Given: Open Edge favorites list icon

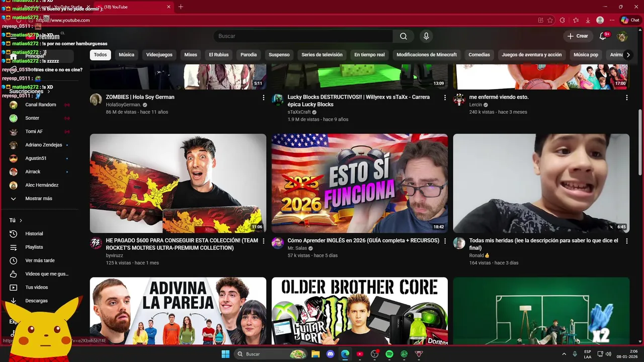Looking at the screenshot, I should [576, 20].
